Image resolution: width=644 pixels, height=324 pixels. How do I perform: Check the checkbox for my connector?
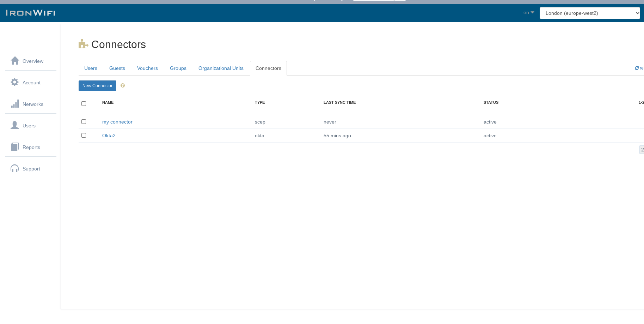click(84, 121)
